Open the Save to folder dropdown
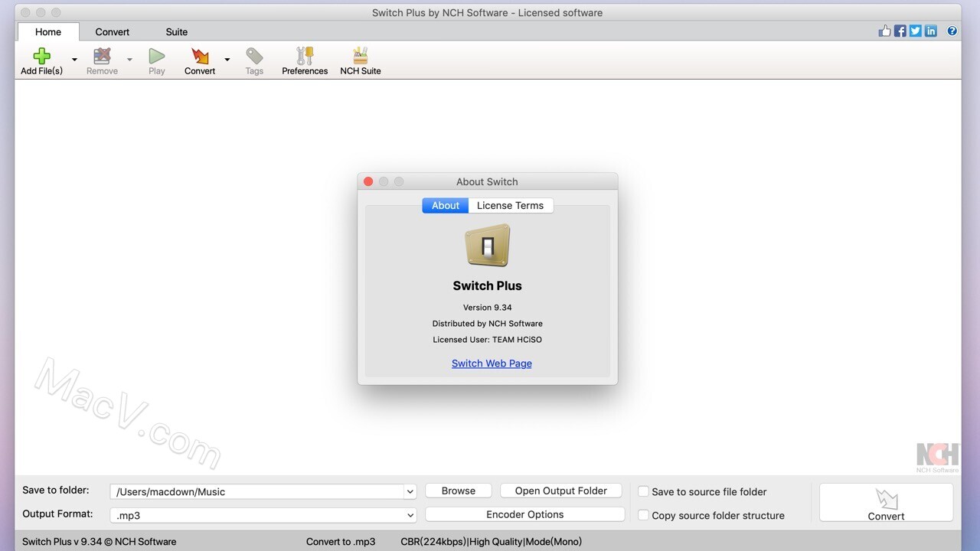Image resolution: width=980 pixels, height=551 pixels. tap(410, 492)
